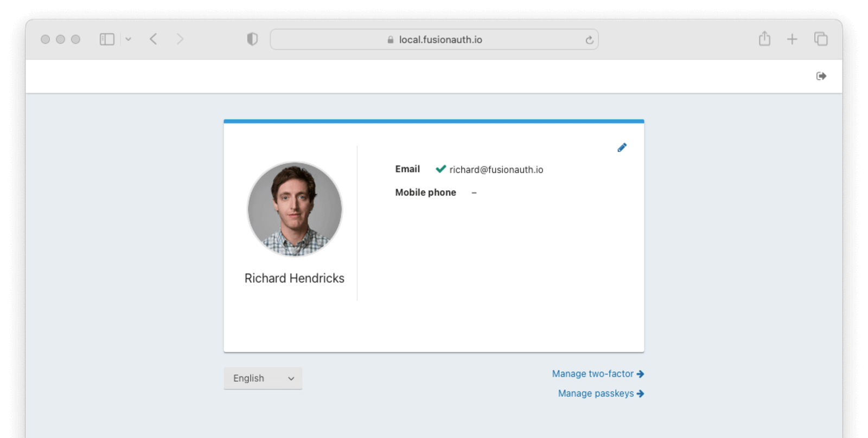This screenshot has width=868, height=438.
Task: Click the green verified email checkmark
Action: [441, 169]
